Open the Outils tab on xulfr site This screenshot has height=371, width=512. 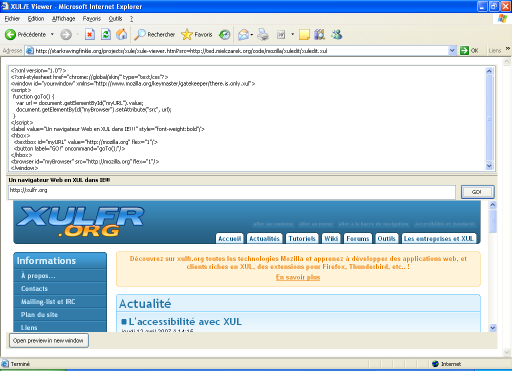pos(386,238)
